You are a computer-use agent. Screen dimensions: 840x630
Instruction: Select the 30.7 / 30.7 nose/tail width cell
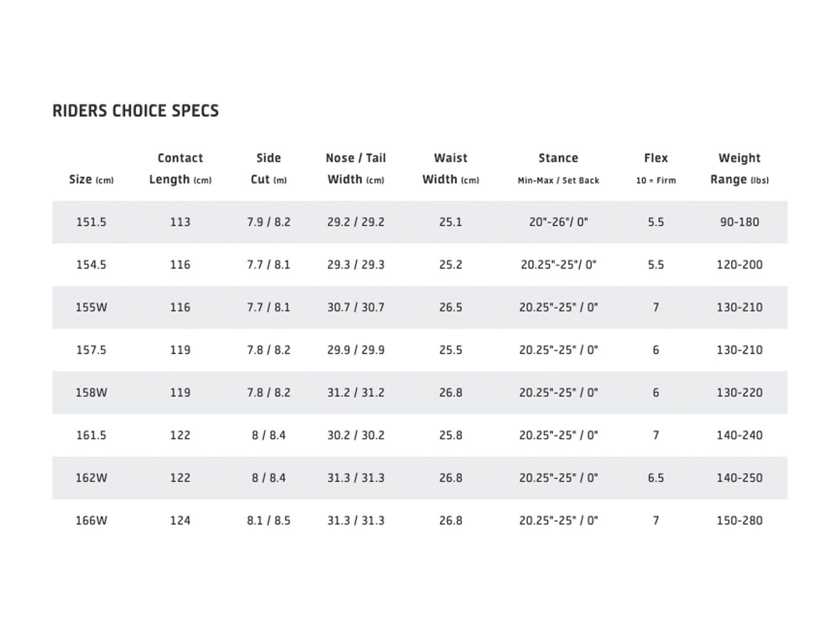[x=355, y=308]
